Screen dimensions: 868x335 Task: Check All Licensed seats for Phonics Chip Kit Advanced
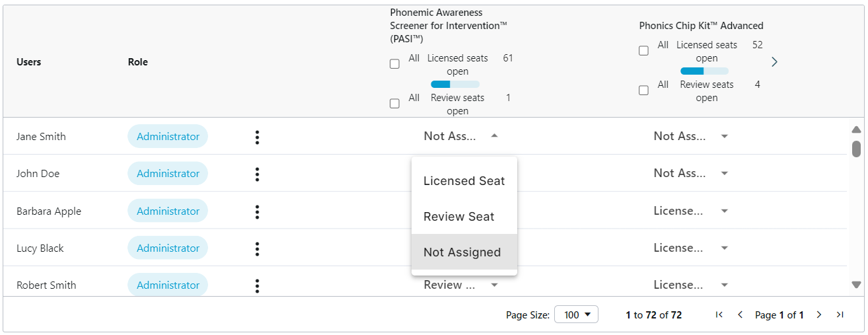point(643,51)
